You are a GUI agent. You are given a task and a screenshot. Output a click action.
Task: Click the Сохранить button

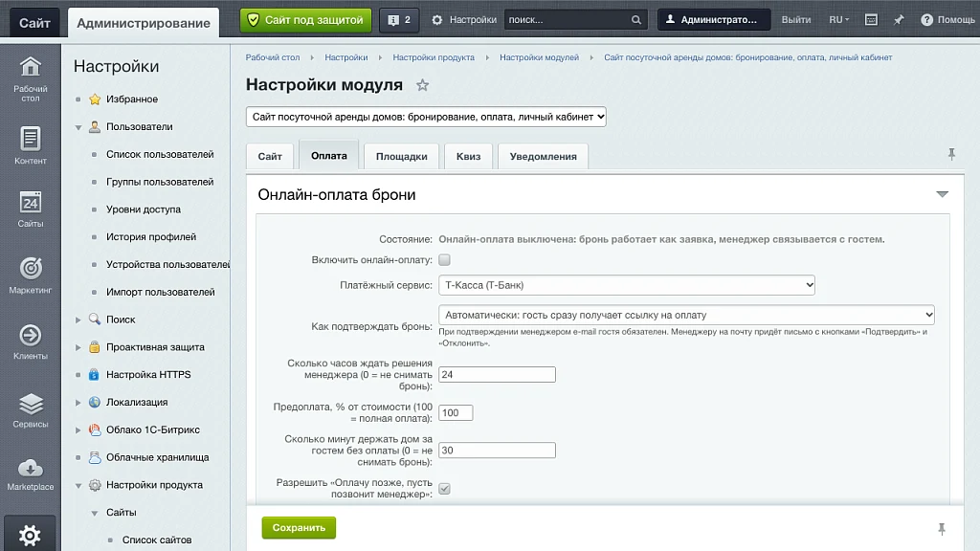click(299, 528)
